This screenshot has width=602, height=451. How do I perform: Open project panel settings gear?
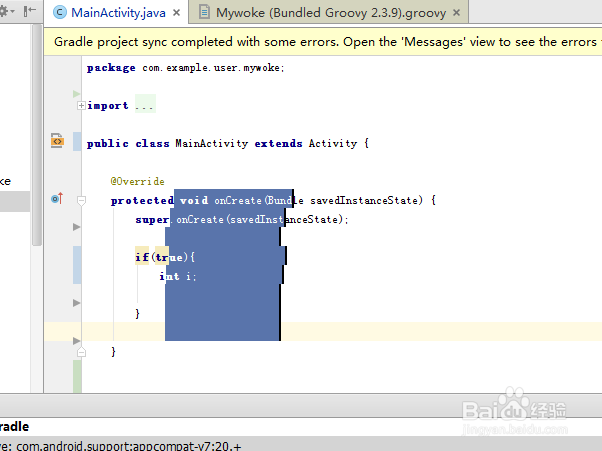(x=7, y=12)
